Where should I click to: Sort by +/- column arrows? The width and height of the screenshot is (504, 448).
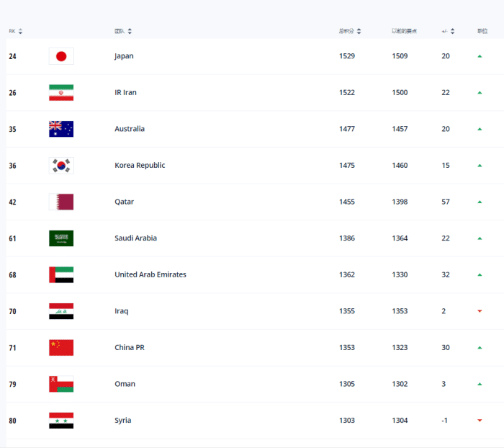point(453,31)
